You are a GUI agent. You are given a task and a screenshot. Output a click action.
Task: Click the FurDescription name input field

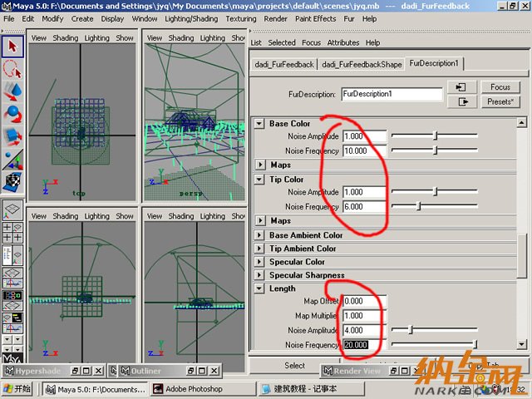coord(392,94)
